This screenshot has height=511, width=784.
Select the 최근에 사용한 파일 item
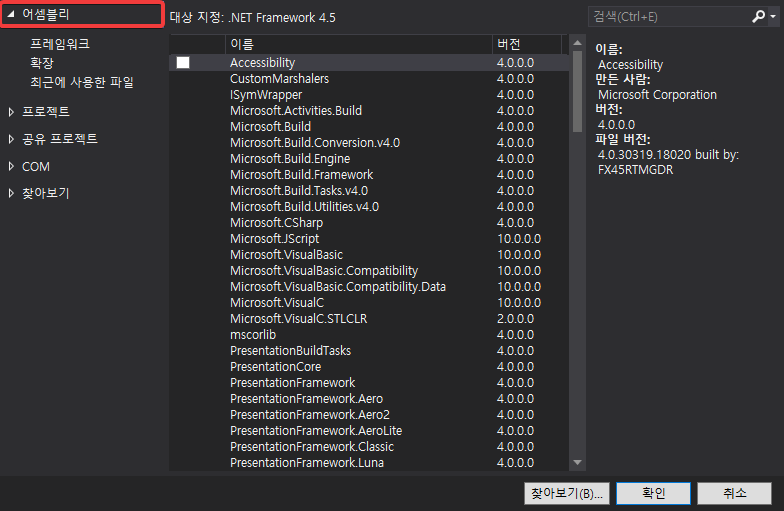[x=82, y=82]
